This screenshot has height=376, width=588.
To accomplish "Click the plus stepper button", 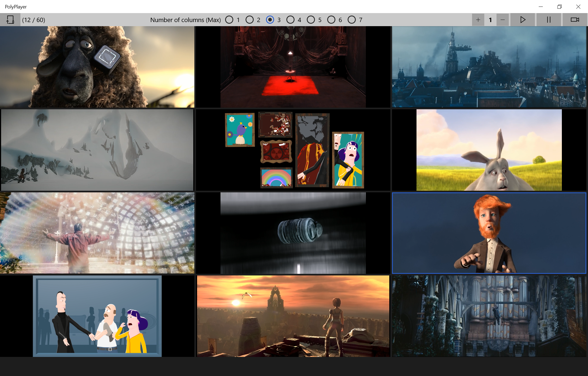I will (x=478, y=20).
